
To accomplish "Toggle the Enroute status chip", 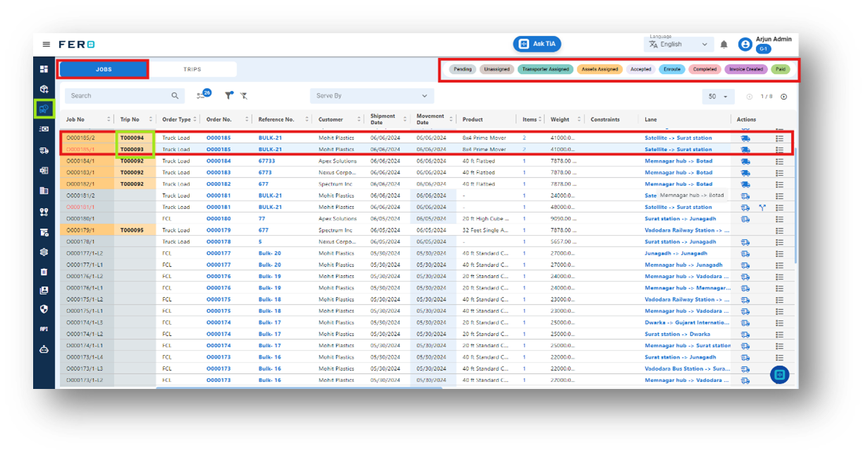I will pyautogui.click(x=671, y=69).
